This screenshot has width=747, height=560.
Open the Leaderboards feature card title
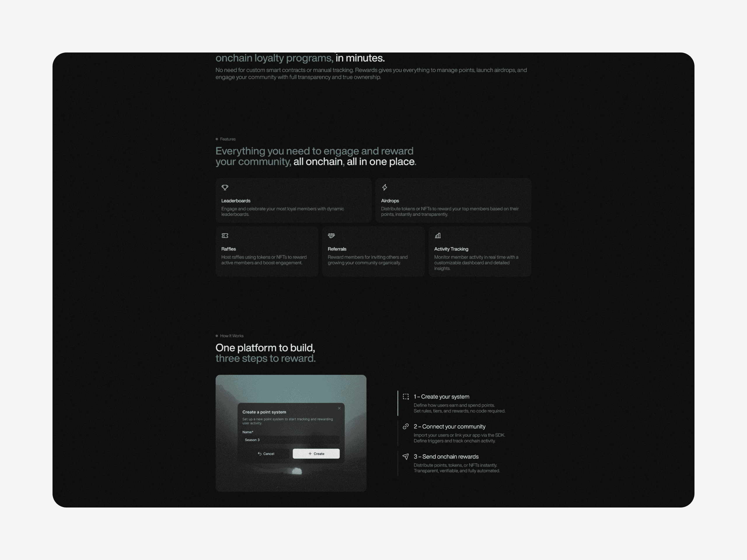click(236, 201)
